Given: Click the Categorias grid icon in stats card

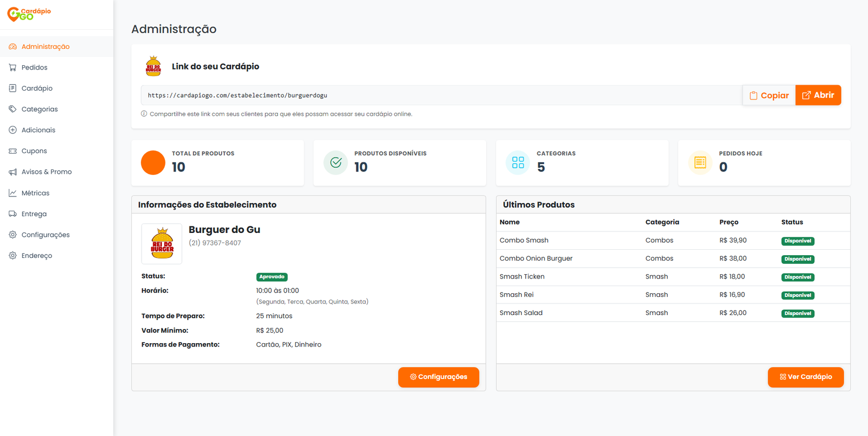Looking at the screenshot, I should click(518, 162).
